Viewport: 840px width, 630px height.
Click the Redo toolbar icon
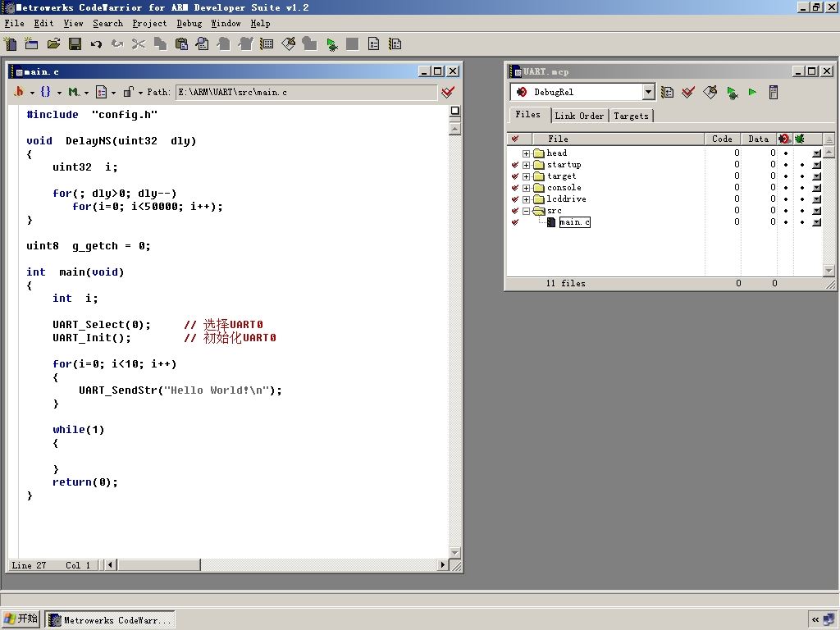[117, 44]
